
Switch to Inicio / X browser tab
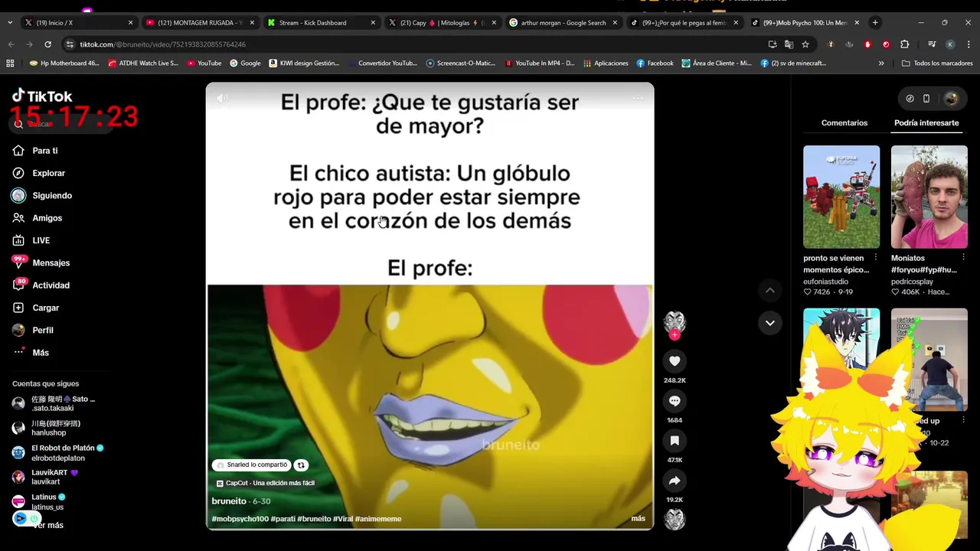[x=78, y=23]
